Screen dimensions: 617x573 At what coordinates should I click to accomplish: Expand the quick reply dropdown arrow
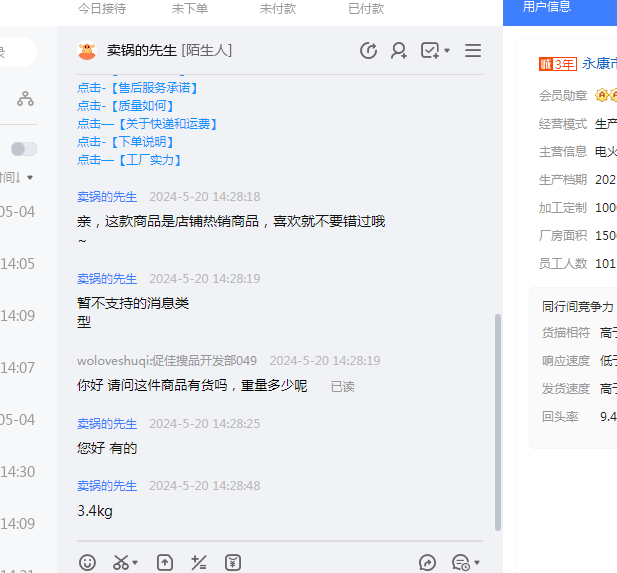pos(477,563)
